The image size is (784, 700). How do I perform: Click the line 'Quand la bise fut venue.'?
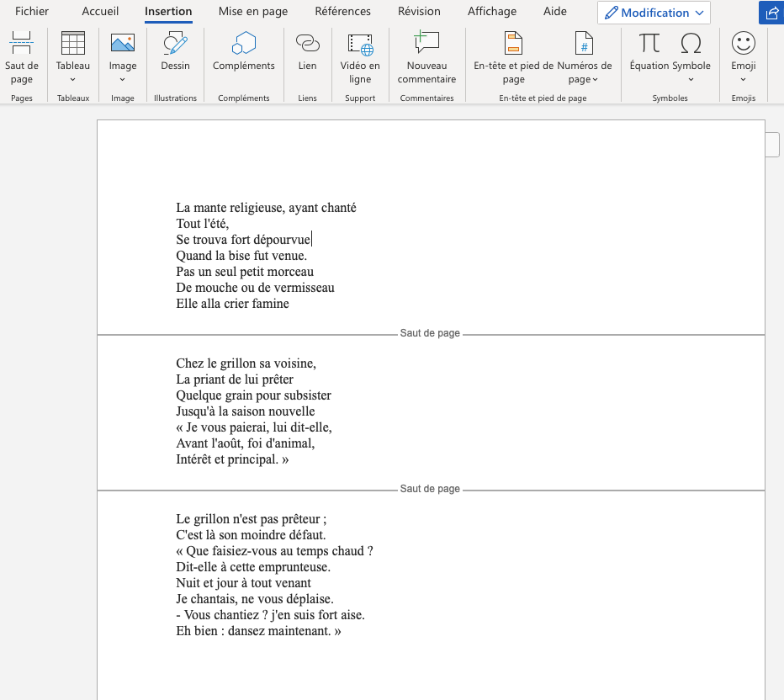241,256
